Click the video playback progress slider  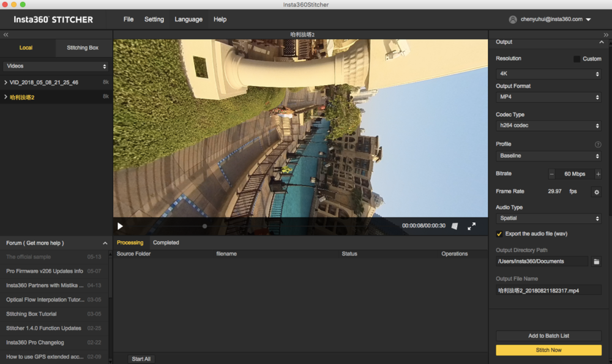[204, 226]
